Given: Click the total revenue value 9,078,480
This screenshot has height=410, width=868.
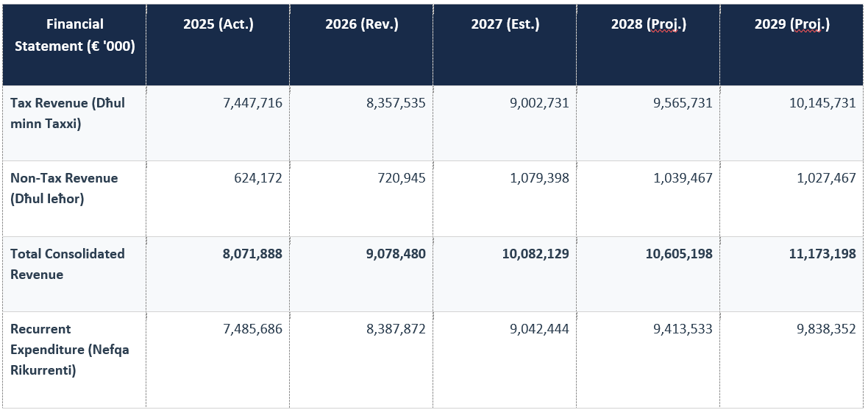Looking at the screenshot, I should (396, 254).
